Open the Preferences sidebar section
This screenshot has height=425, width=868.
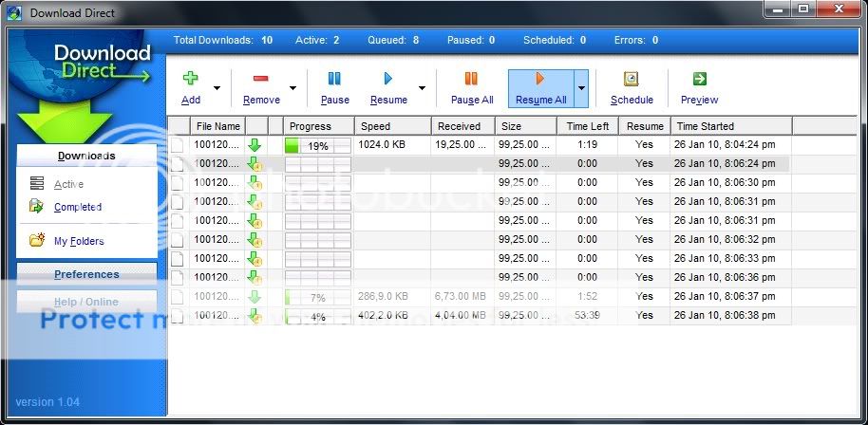coord(87,274)
